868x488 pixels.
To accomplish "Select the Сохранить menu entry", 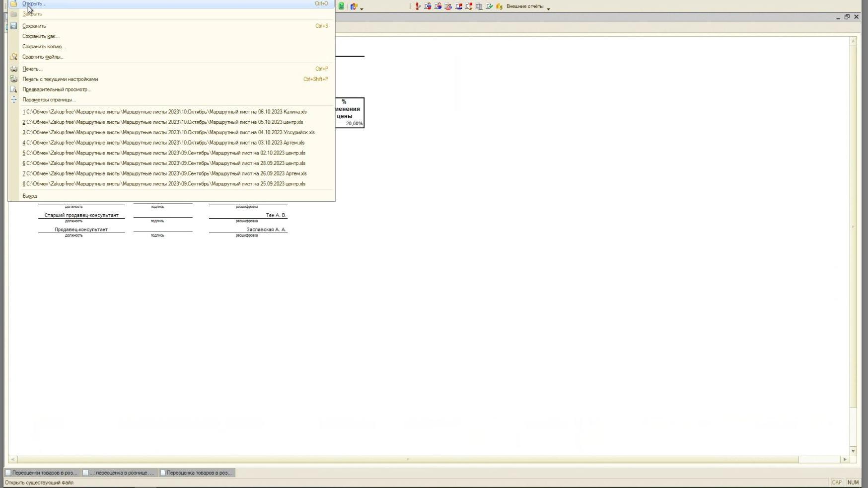I will (x=171, y=26).
